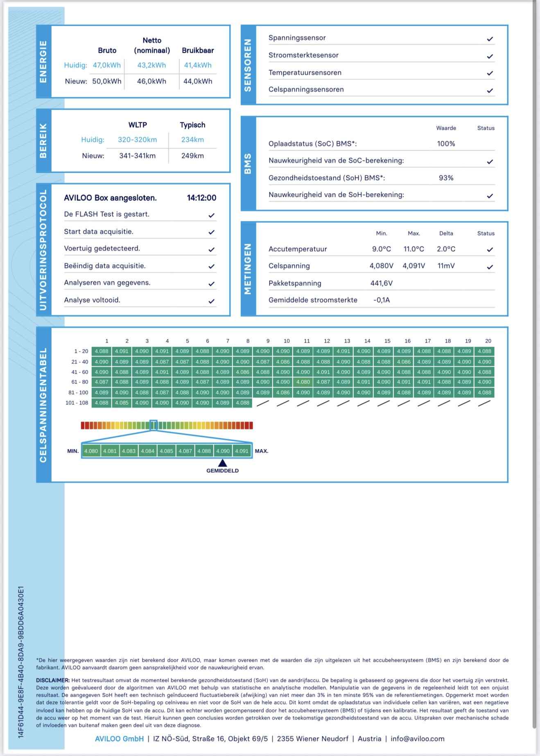The image size is (540, 756).
Task: Click the info@aviloo.com email address
Action: (x=417, y=738)
